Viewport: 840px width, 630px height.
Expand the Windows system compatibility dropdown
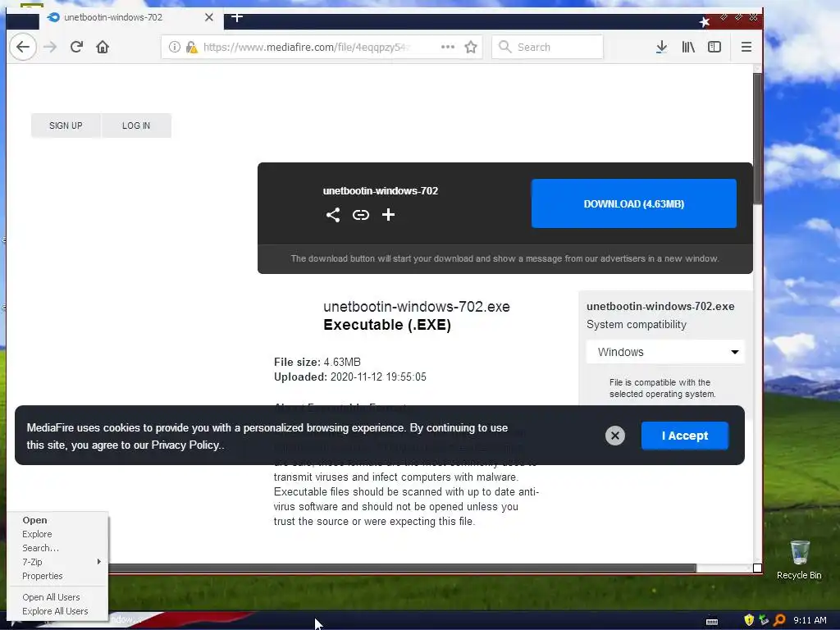665,352
